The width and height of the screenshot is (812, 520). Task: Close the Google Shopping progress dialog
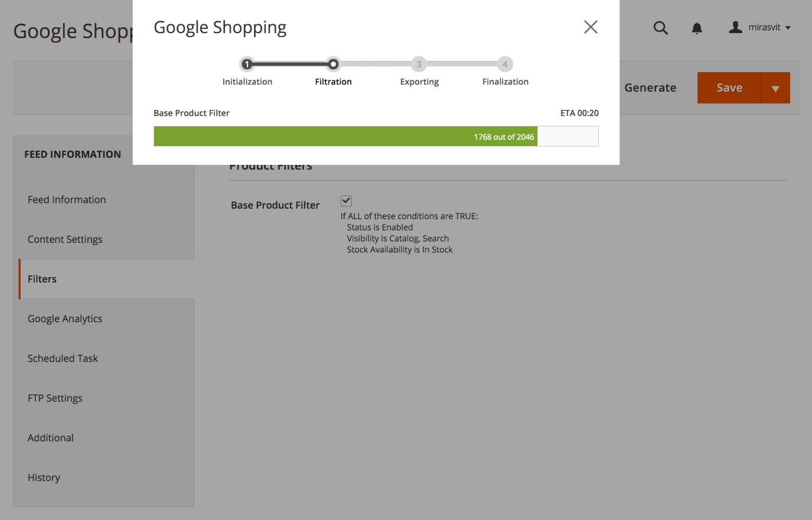591,27
